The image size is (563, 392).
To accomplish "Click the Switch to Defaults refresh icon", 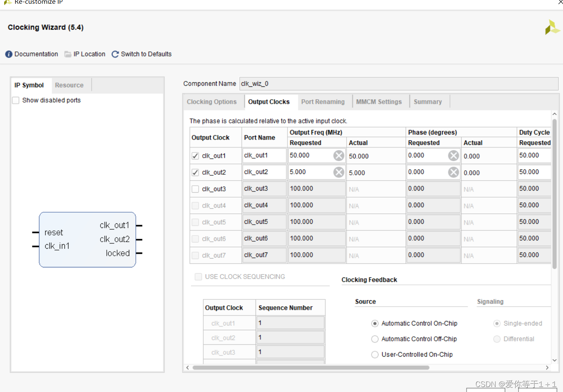I will click(115, 54).
